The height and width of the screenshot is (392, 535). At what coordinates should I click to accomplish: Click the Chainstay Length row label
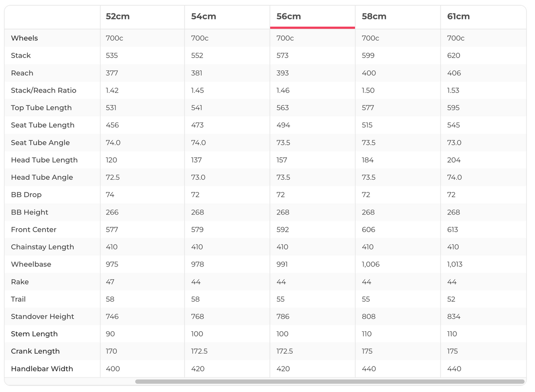(x=42, y=247)
